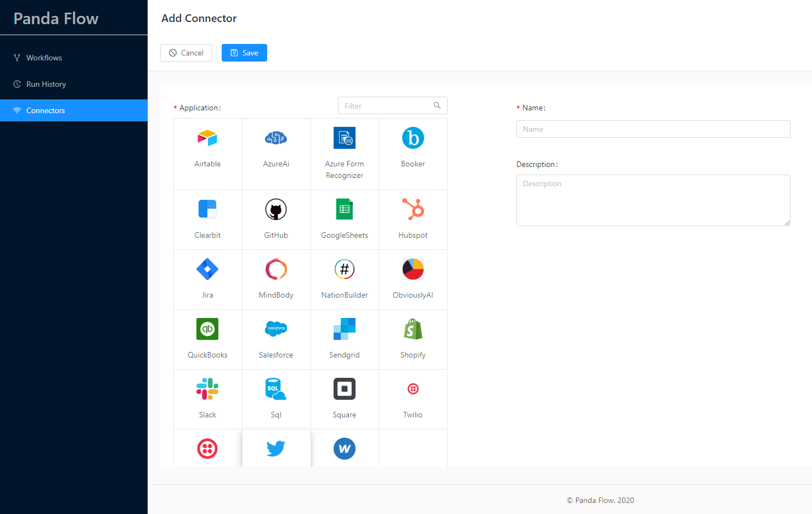Click the Panda Flow 2020 footer text
This screenshot has height=514, width=812.
coord(600,500)
